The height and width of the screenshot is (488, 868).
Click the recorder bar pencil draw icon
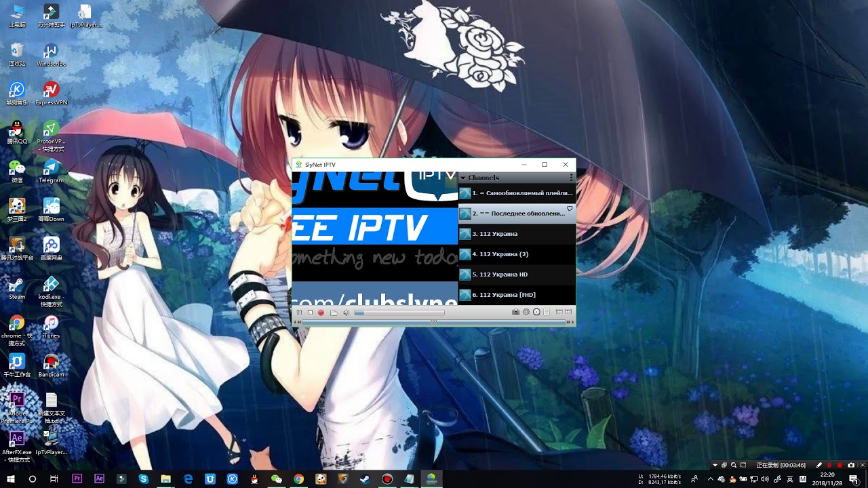pyautogui.click(x=819, y=466)
